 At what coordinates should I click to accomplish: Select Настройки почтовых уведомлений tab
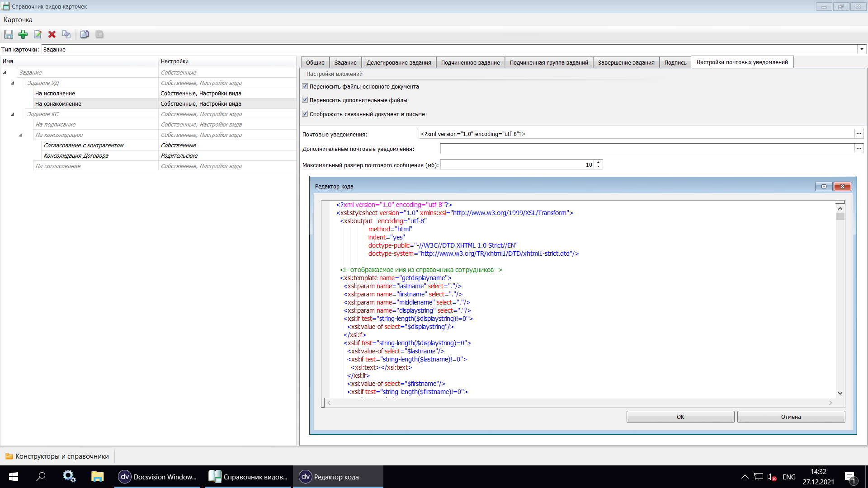pos(742,62)
